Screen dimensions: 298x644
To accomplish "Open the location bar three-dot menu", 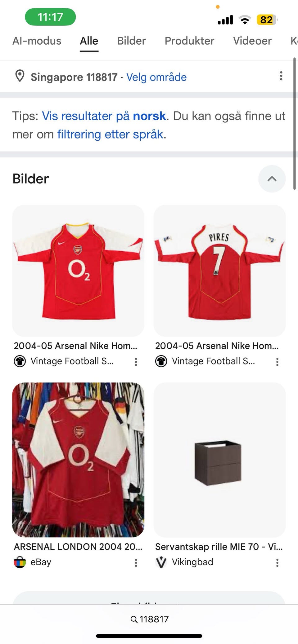I will click(281, 76).
